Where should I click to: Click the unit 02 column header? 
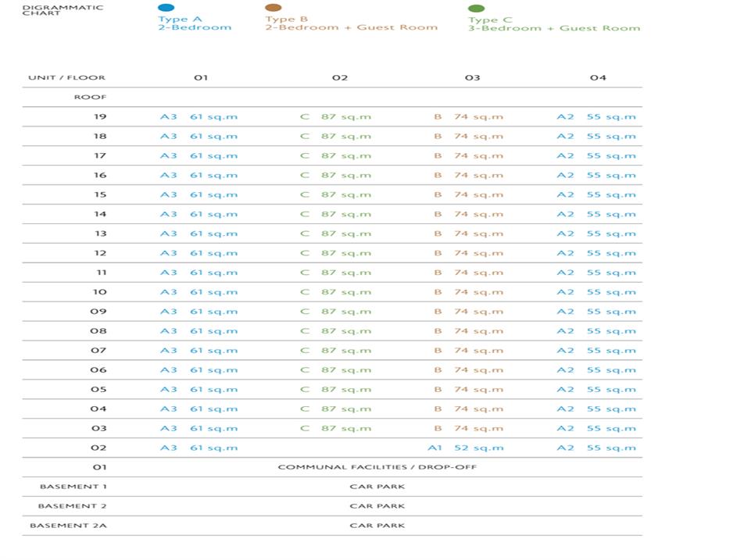pyautogui.click(x=339, y=77)
